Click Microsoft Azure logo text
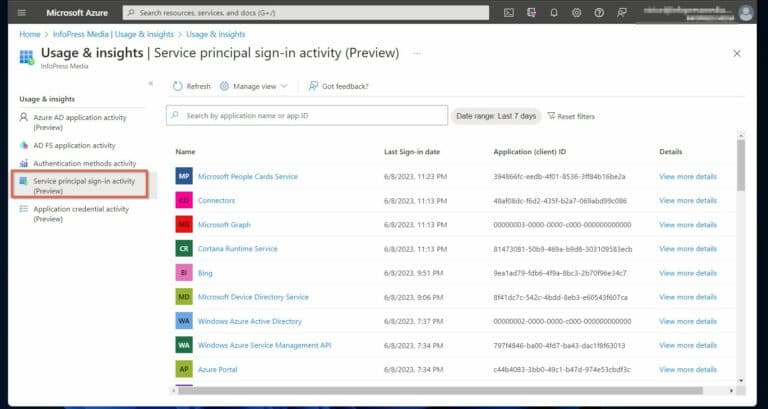The image size is (768, 409). 77,13
